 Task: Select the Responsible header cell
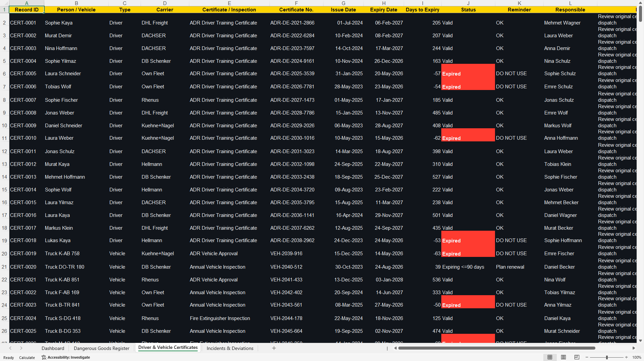[570, 10]
